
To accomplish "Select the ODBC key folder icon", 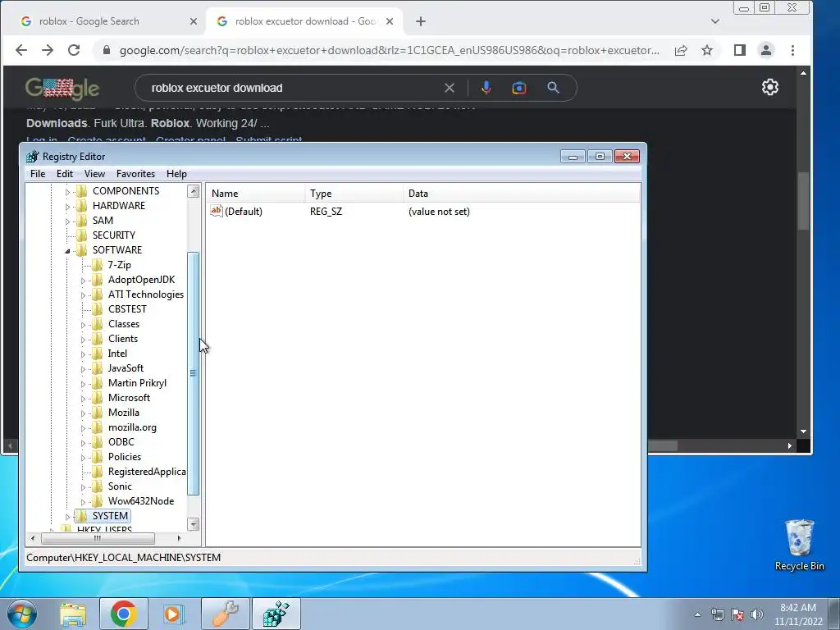I will (98, 442).
